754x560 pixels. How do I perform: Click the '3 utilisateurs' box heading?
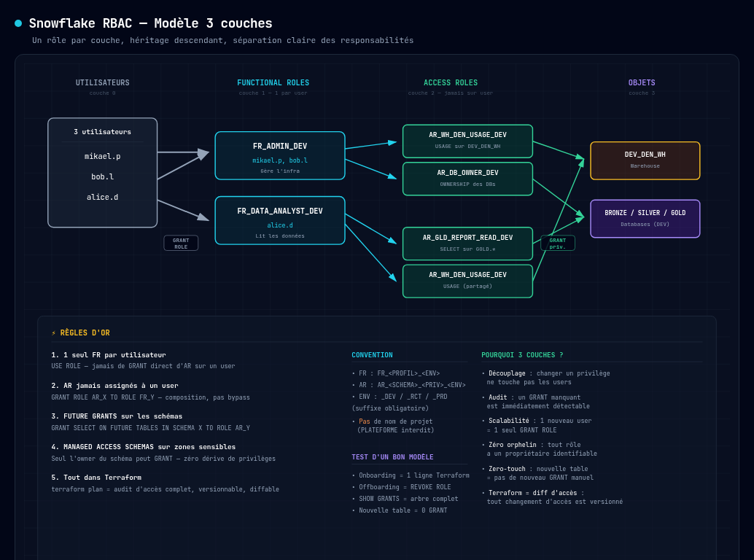102,132
